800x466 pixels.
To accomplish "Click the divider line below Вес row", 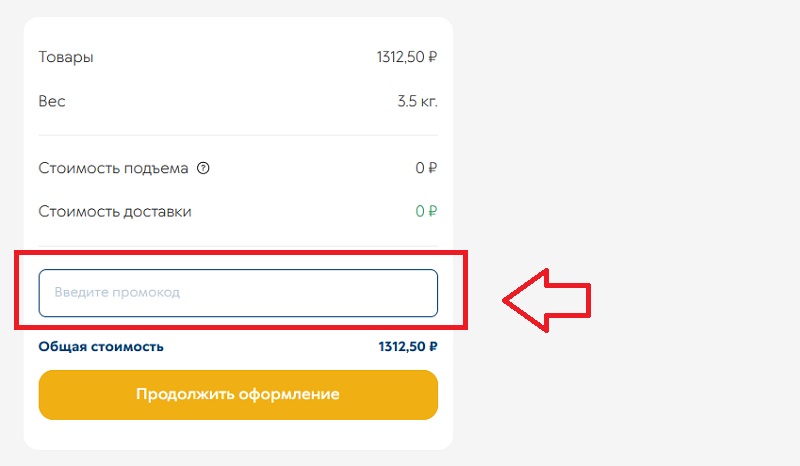I will pos(238,135).
